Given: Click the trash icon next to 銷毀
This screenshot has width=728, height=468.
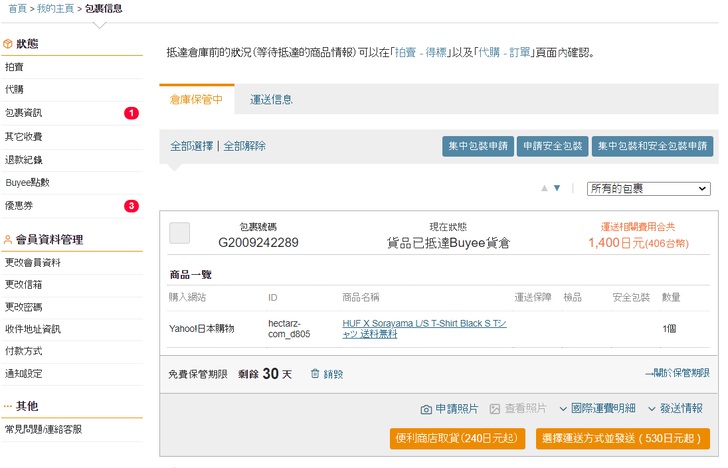Looking at the screenshot, I should [315, 373].
